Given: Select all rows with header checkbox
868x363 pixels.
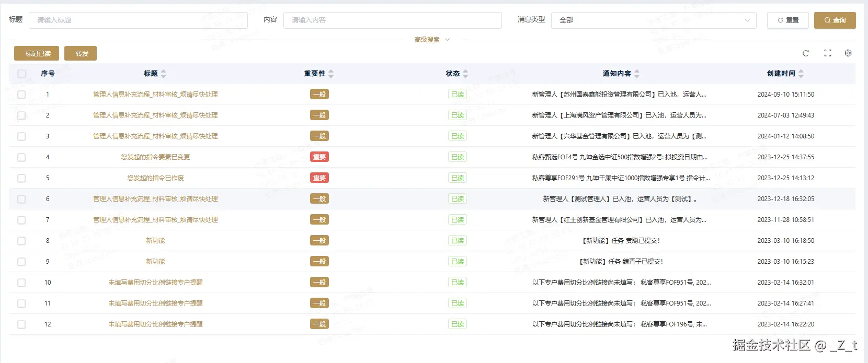Looking at the screenshot, I should click(21, 74).
